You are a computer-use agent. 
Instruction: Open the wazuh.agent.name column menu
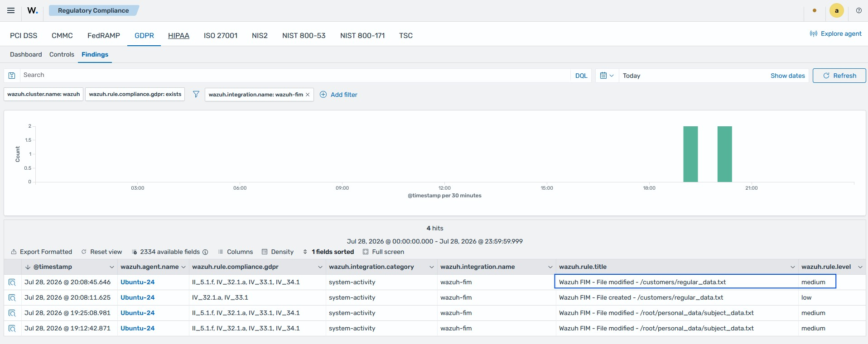pos(183,267)
